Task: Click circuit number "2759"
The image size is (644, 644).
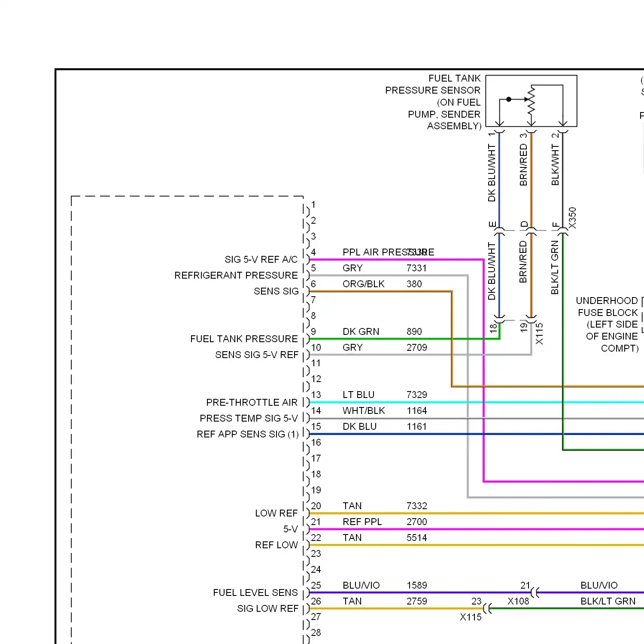Action: point(417,601)
